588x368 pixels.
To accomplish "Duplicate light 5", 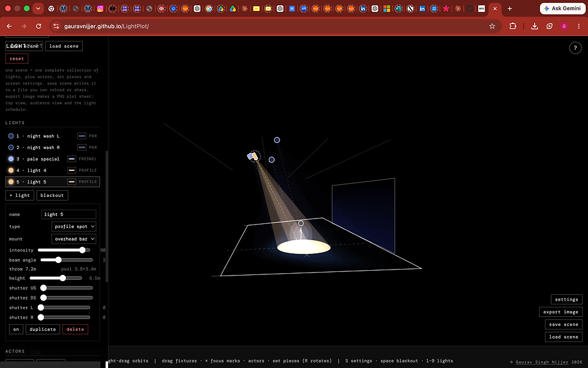I will point(43,330).
